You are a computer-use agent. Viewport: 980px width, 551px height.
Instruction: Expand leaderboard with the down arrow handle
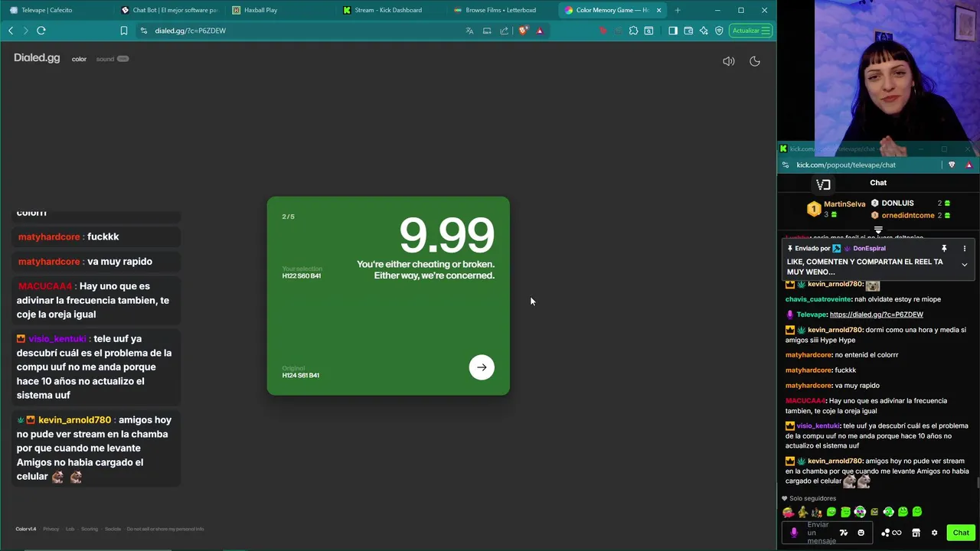pyautogui.click(x=878, y=229)
